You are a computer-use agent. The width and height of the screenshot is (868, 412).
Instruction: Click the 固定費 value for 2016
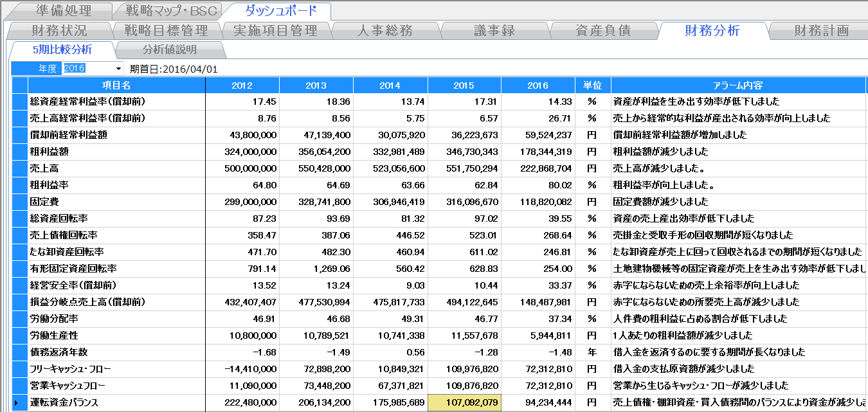pyautogui.click(x=538, y=202)
